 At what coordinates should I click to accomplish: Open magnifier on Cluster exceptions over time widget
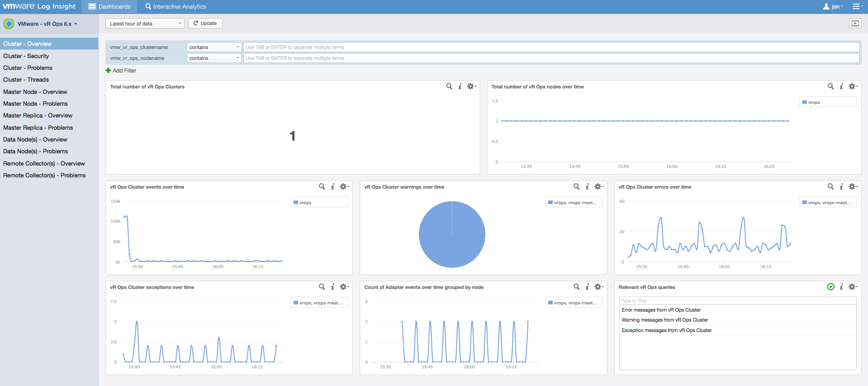point(322,287)
